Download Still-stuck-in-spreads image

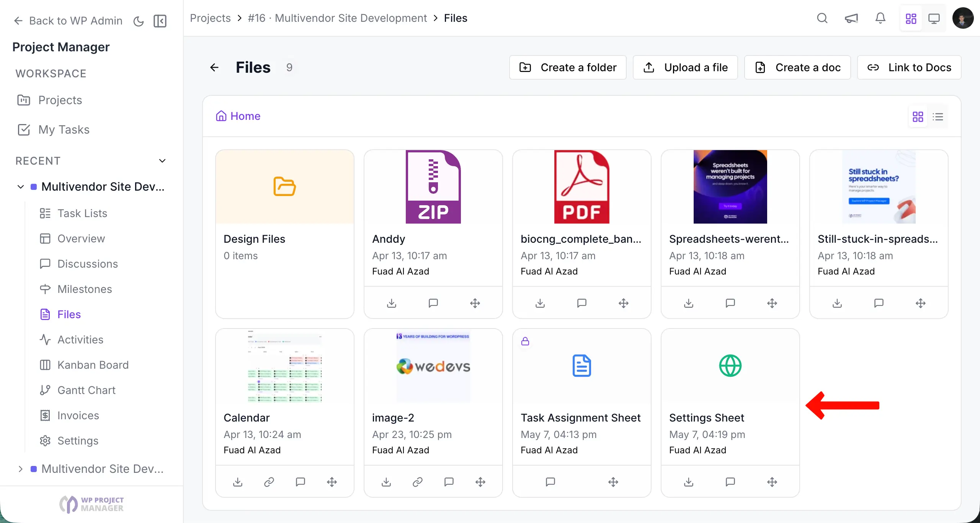tap(837, 303)
